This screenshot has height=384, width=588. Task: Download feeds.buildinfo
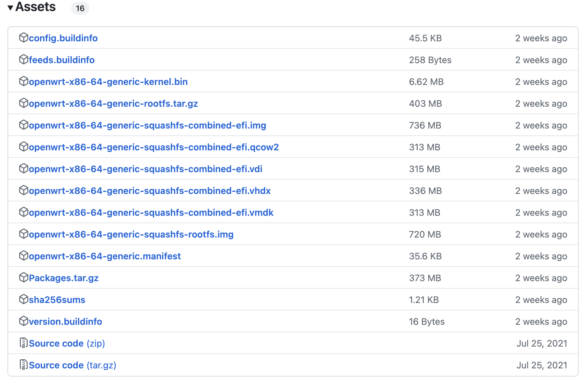(x=61, y=60)
